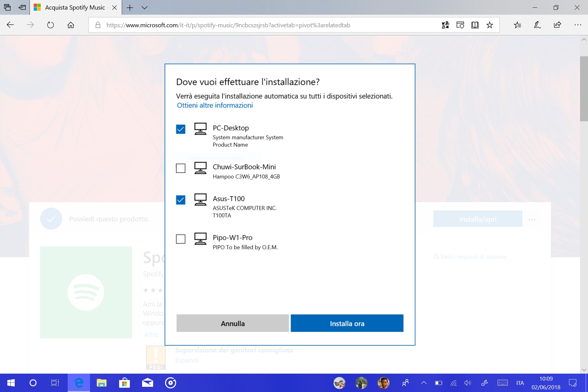Click the page vertical scrollbar thumb
Image resolution: width=588 pixels, height=392 pixels.
point(584,89)
